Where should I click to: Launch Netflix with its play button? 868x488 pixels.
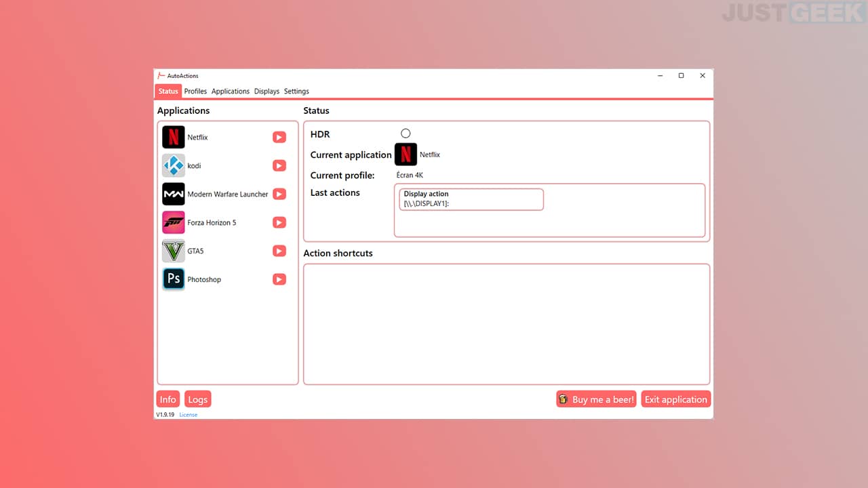279,137
